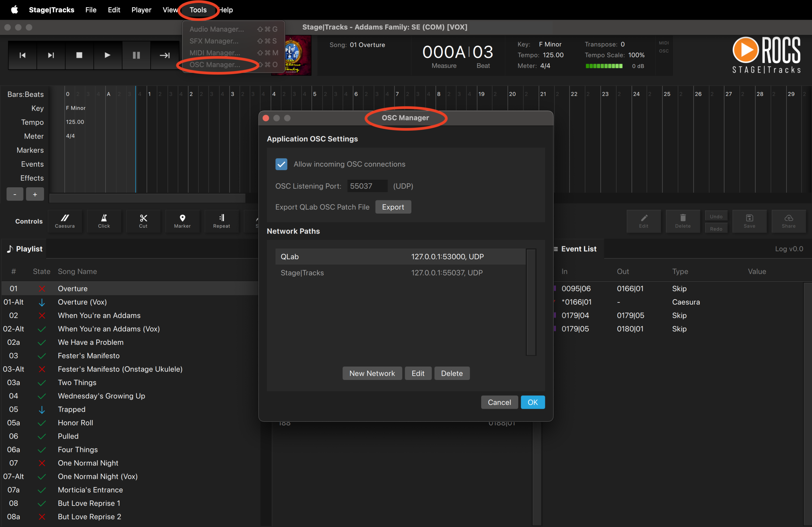812x527 pixels.
Task: Select Fester's Manifesto (Onstage Ukulele) song
Action: (x=130, y=369)
